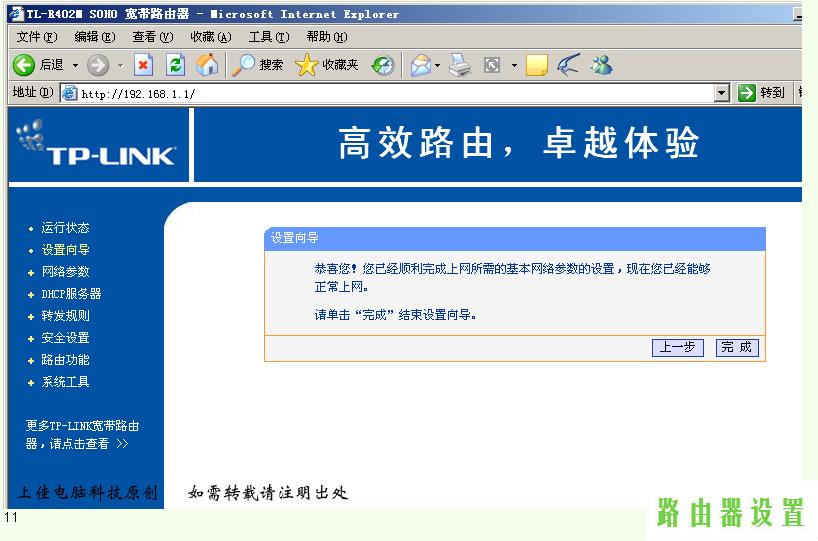
Task: Open the Messenger people icon
Action: pyautogui.click(x=602, y=65)
